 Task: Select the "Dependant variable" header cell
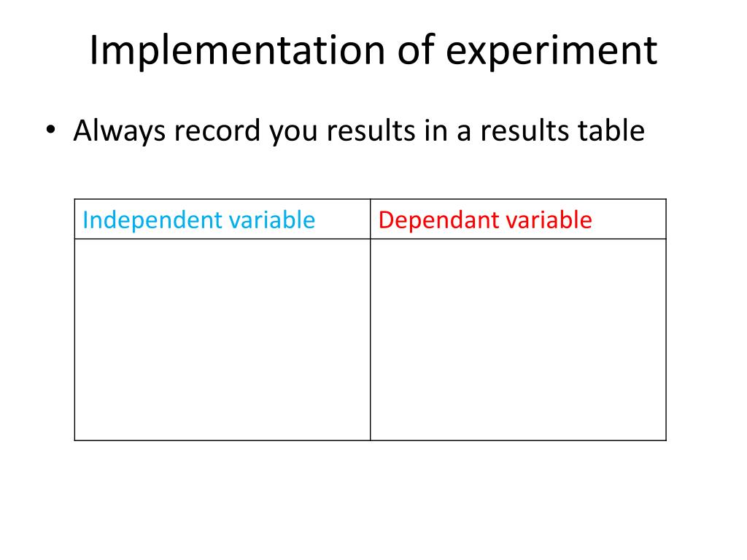pos(518,219)
